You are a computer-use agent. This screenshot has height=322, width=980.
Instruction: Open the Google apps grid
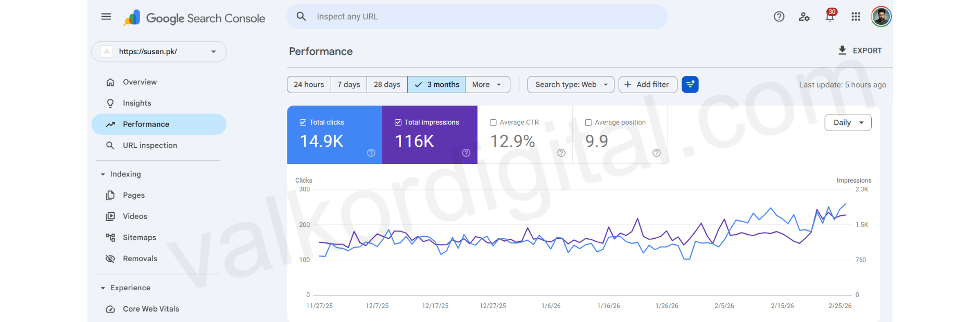(856, 17)
